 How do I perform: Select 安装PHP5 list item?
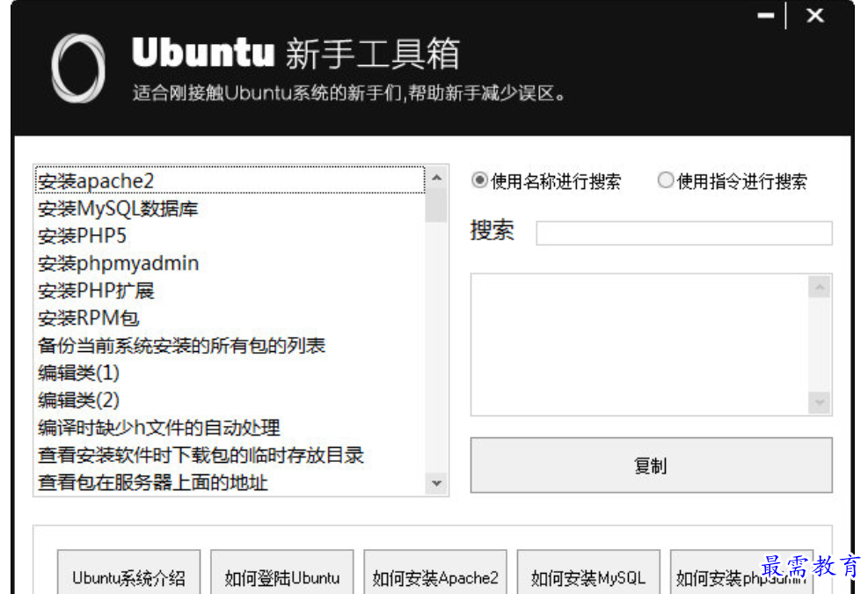tap(230, 236)
